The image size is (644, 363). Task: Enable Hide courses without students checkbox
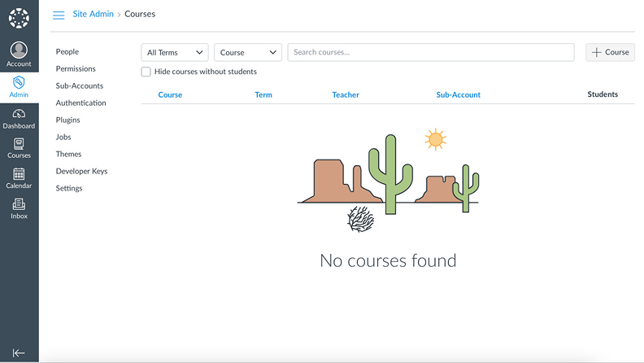146,72
